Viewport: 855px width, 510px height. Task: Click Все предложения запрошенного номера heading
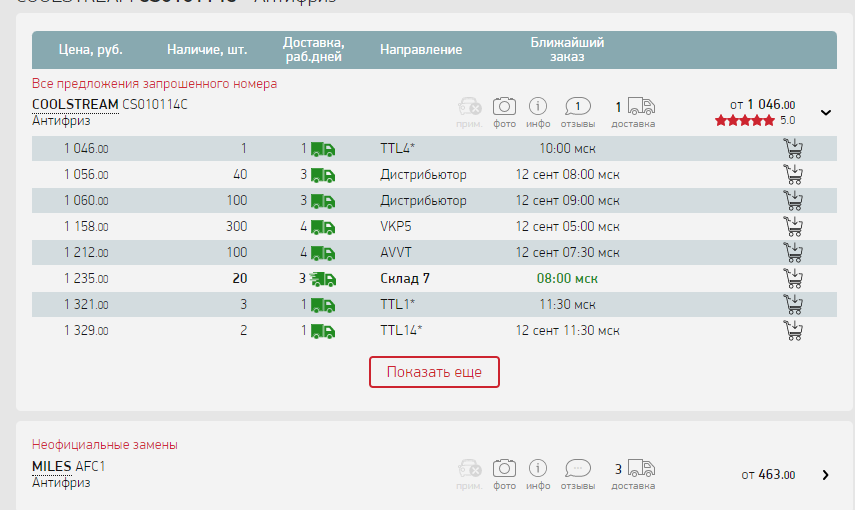pos(154,83)
